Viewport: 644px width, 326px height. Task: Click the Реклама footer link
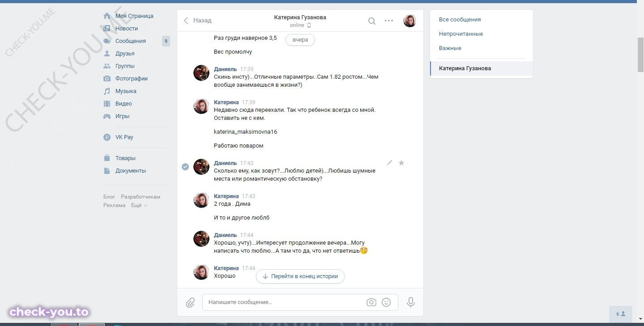click(x=115, y=205)
